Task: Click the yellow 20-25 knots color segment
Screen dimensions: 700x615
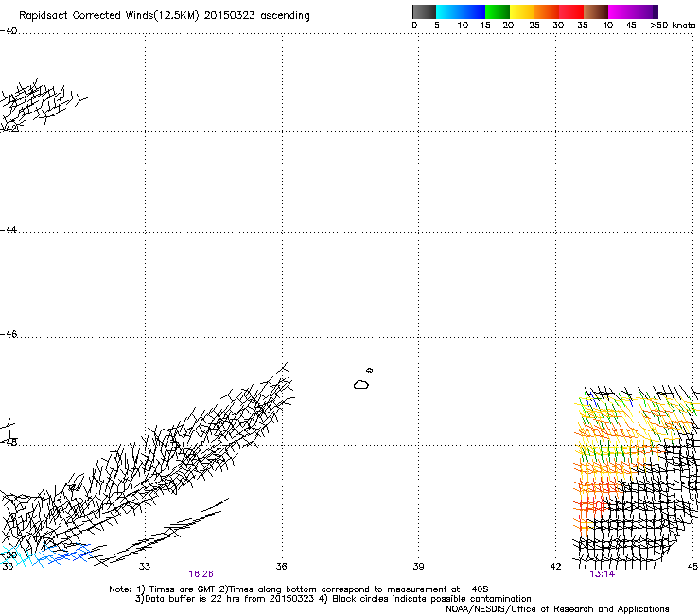Action: pos(522,11)
